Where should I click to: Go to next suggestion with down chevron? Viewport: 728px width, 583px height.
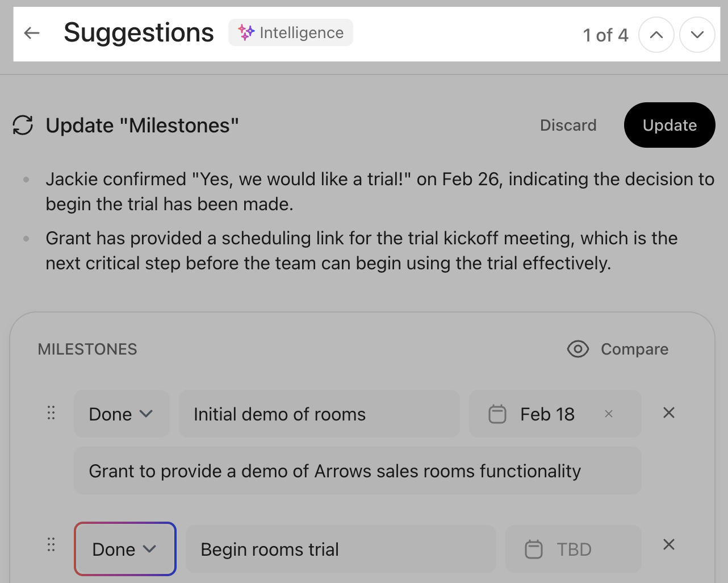click(697, 35)
